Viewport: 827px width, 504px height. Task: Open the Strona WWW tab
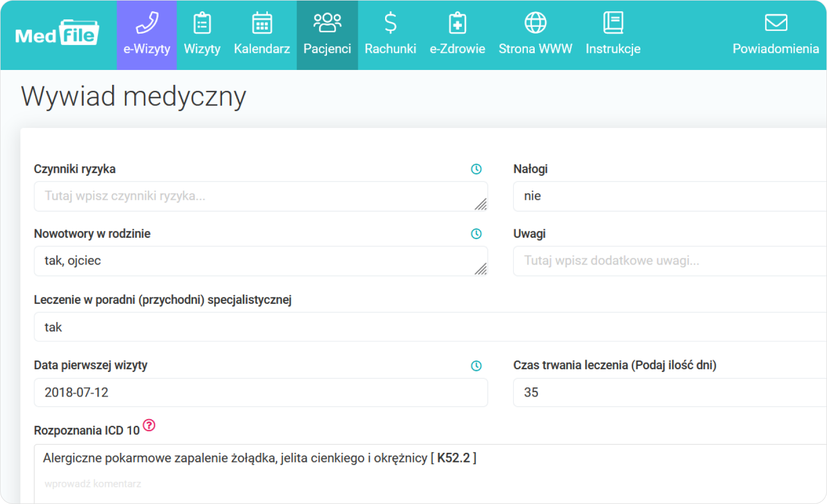click(x=535, y=35)
